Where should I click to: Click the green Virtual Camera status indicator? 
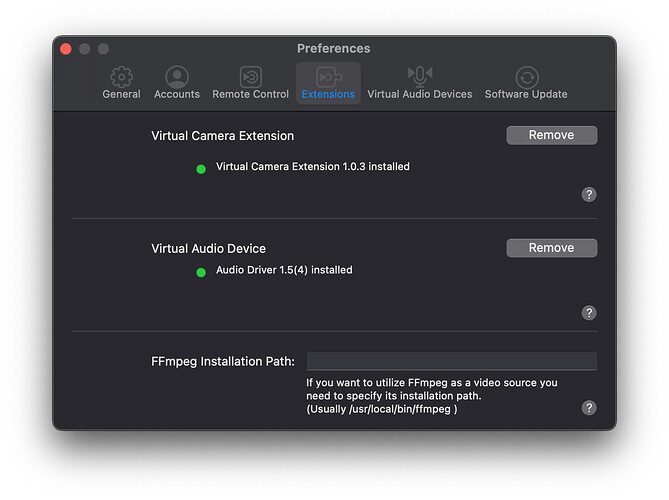[201, 168]
